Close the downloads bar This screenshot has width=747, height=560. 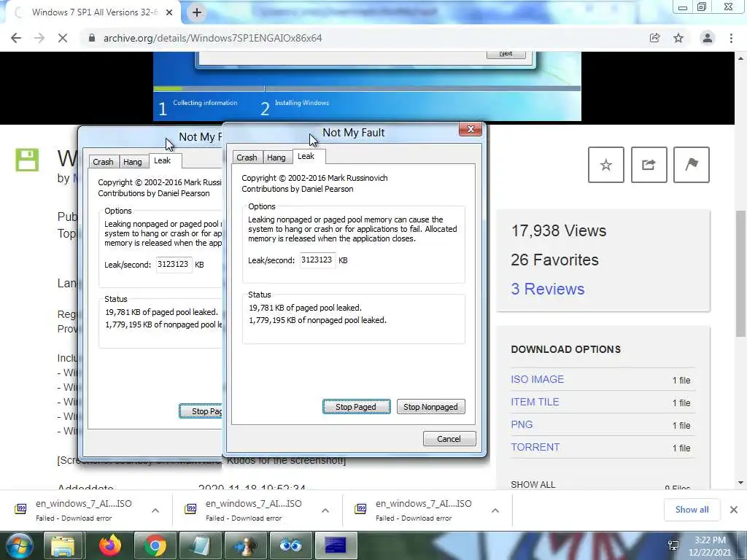[x=734, y=510]
